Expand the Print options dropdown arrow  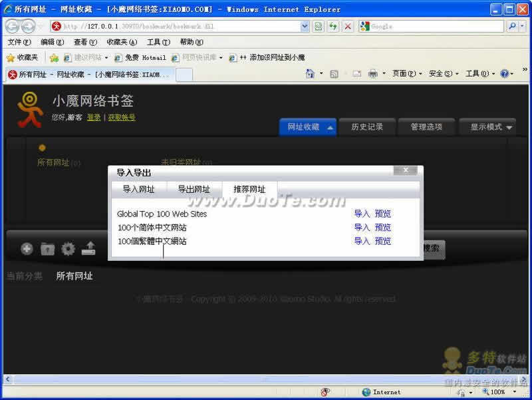[384, 74]
